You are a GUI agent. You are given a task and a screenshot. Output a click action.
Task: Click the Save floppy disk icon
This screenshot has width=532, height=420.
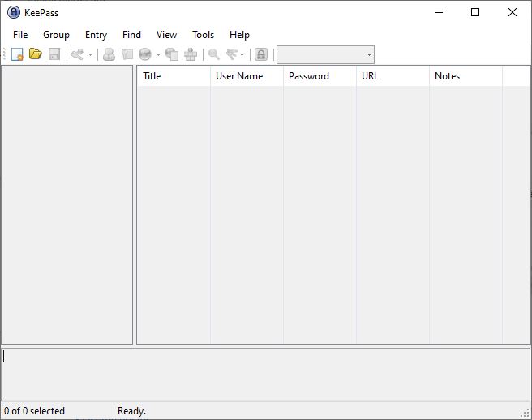(x=54, y=54)
